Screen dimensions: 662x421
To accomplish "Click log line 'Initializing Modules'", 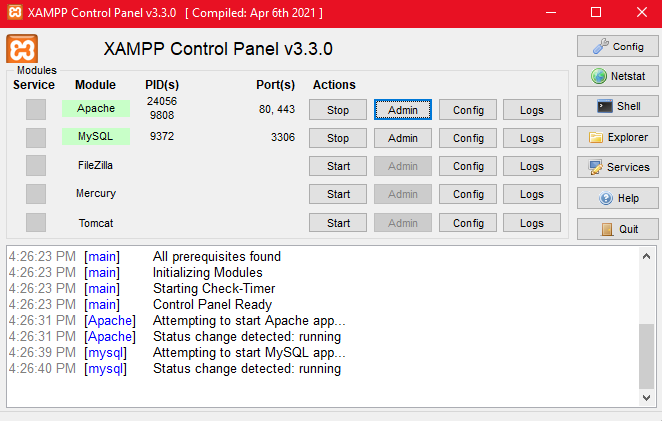I will click(207, 272).
